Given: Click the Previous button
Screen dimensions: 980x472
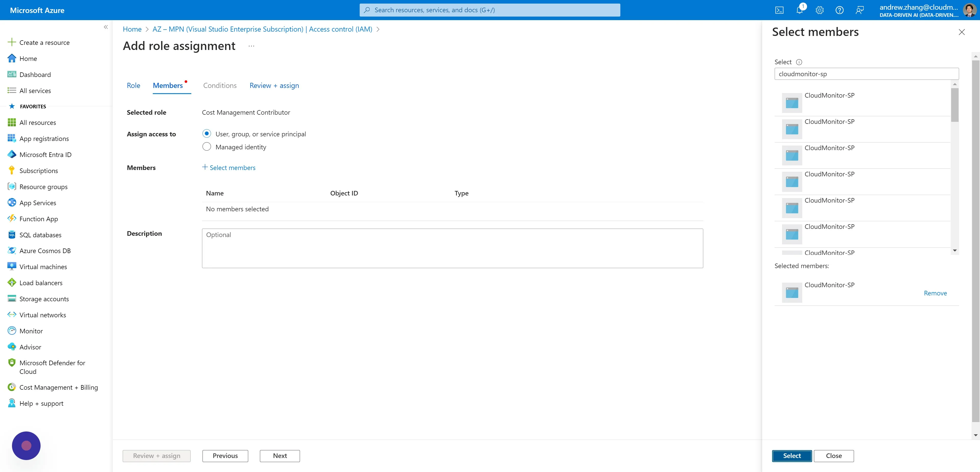Looking at the screenshot, I should click(x=225, y=456).
